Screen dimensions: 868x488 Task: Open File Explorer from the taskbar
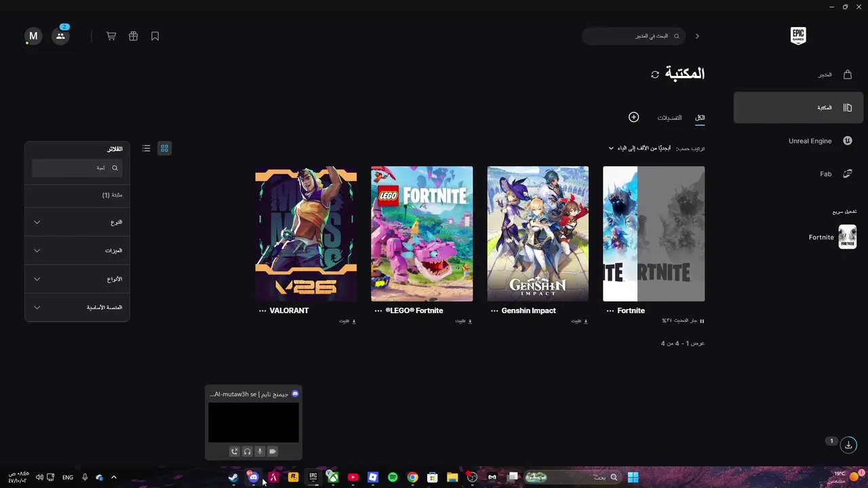(x=452, y=477)
